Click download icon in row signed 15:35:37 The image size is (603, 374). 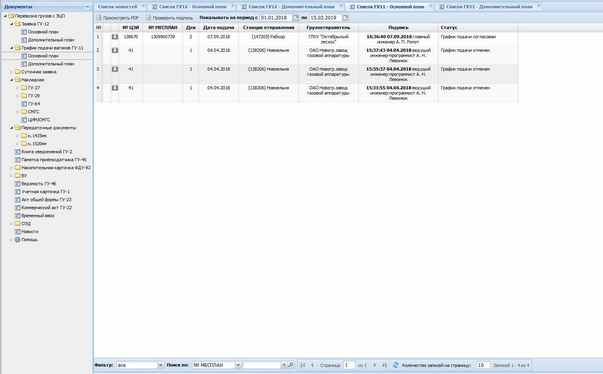(x=115, y=69)
